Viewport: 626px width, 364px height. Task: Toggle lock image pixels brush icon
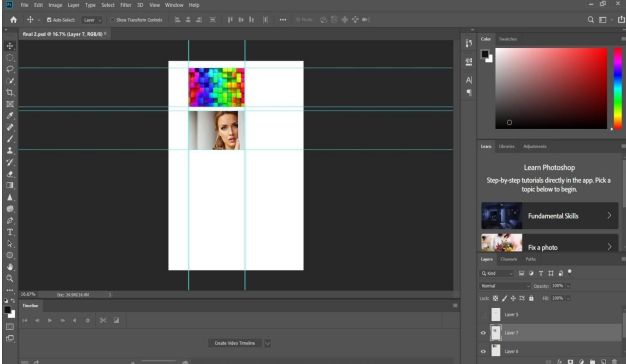tap(504, 298)
